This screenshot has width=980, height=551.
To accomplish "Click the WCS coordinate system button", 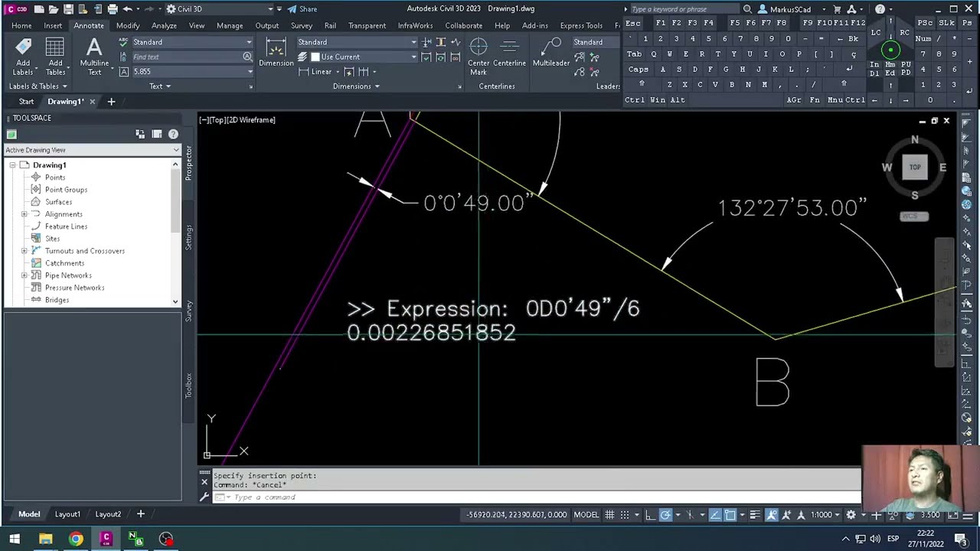I will [x=914, y=217].
